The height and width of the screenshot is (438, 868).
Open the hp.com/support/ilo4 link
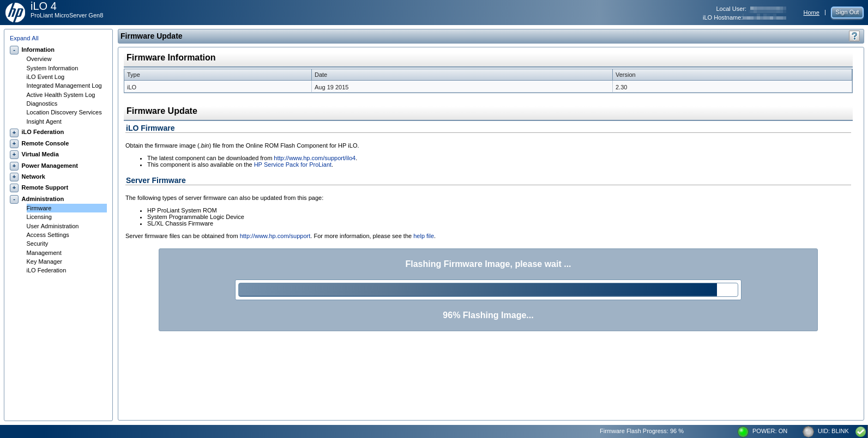pos(315,158)
